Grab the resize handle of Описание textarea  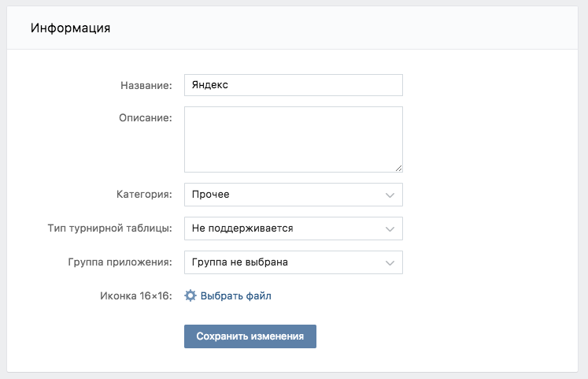pyautogui.click(x=398, y=168)
